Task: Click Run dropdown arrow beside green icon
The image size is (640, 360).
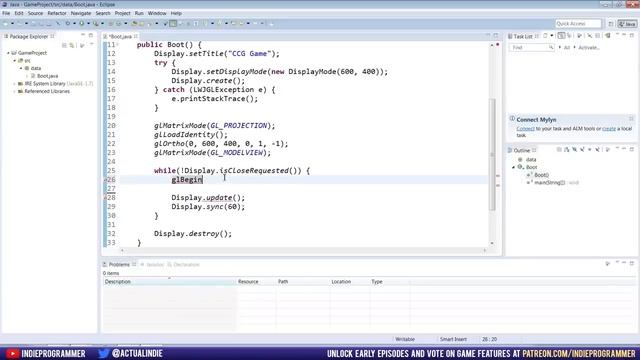Action: 88,24
